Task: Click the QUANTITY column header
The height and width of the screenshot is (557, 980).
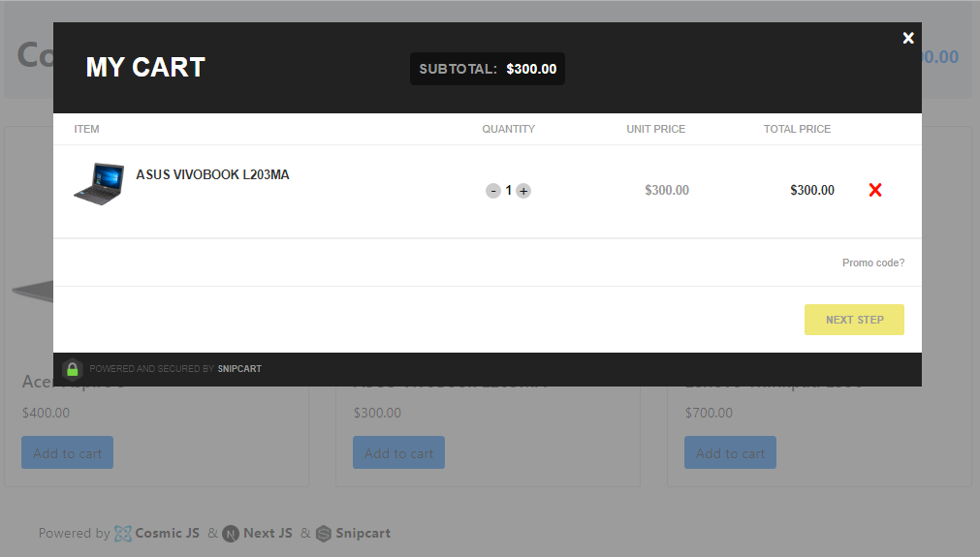Action: (508, 129)
